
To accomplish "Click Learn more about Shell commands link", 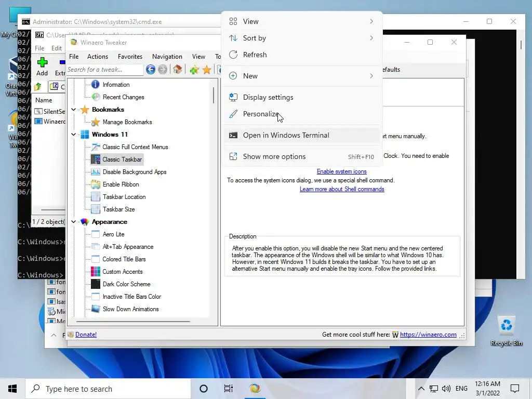I will point(342,189).
